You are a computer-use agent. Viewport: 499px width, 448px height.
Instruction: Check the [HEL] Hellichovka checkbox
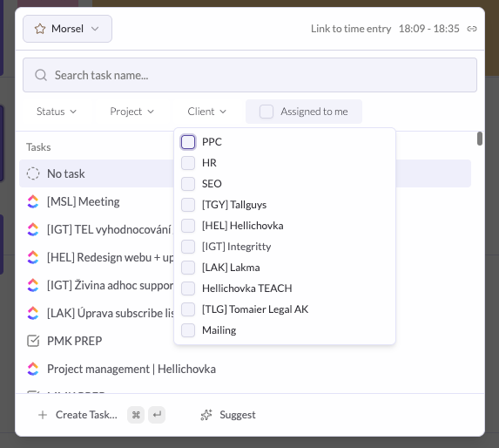188,226
